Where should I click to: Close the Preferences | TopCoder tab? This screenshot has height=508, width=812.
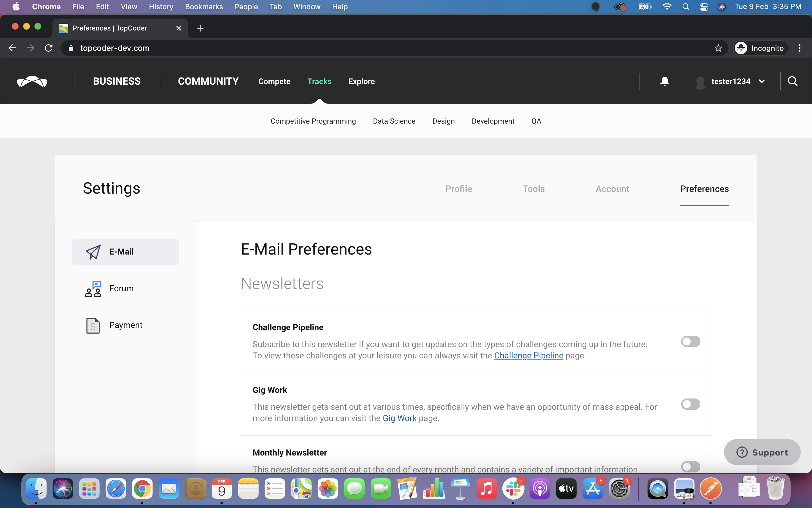[x=179, y=28]
